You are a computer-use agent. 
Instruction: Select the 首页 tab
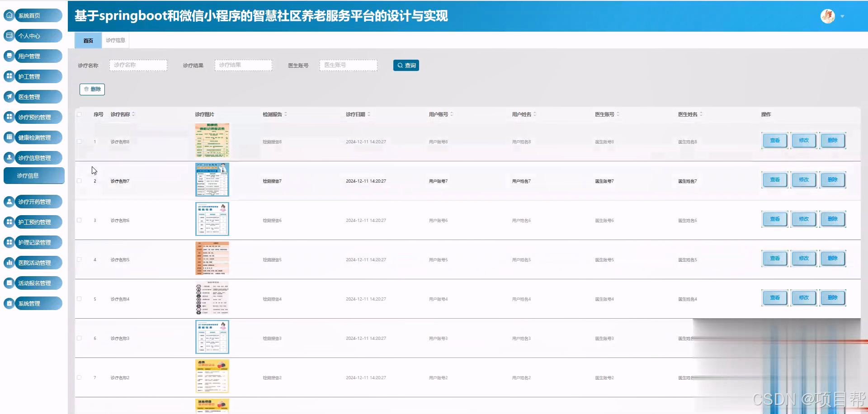click(x=88, y=40)
